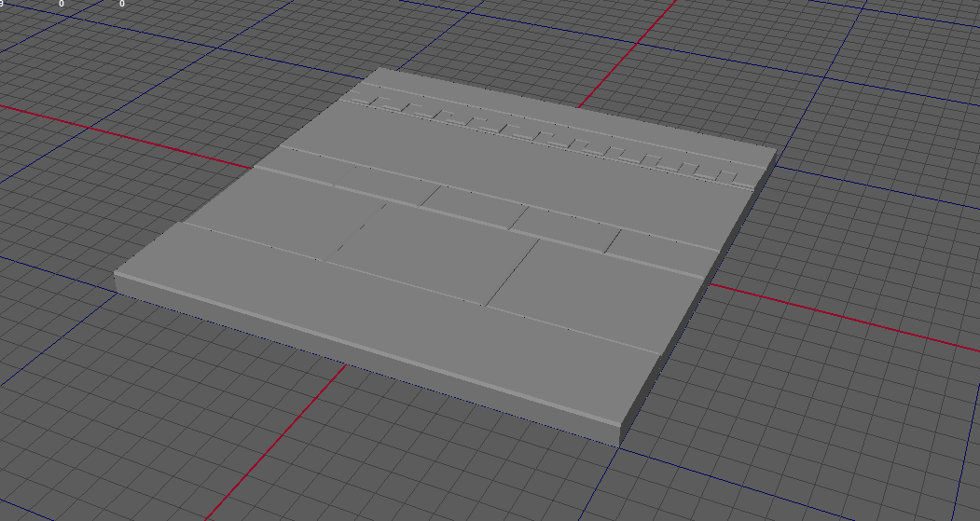Select the gray slab model in viewport

pos(445,256)
